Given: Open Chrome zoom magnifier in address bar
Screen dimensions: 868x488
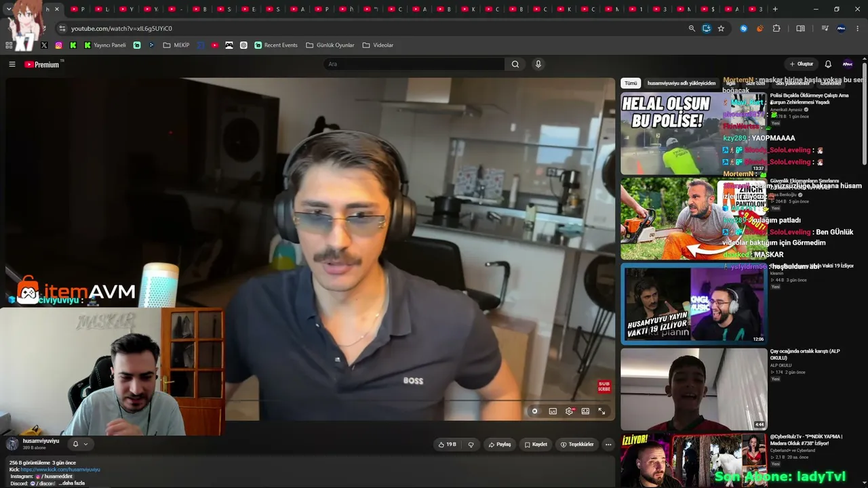Looking at the screenshot, I should [692, 28].
